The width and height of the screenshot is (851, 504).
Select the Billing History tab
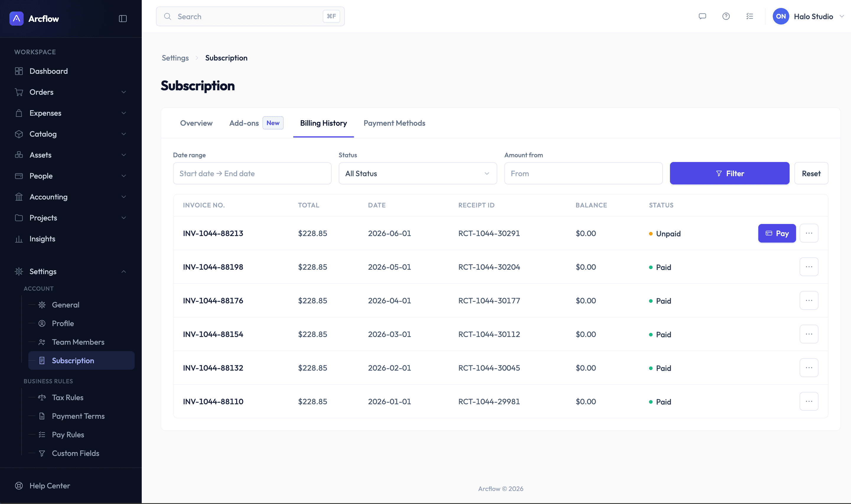point(324,123)
